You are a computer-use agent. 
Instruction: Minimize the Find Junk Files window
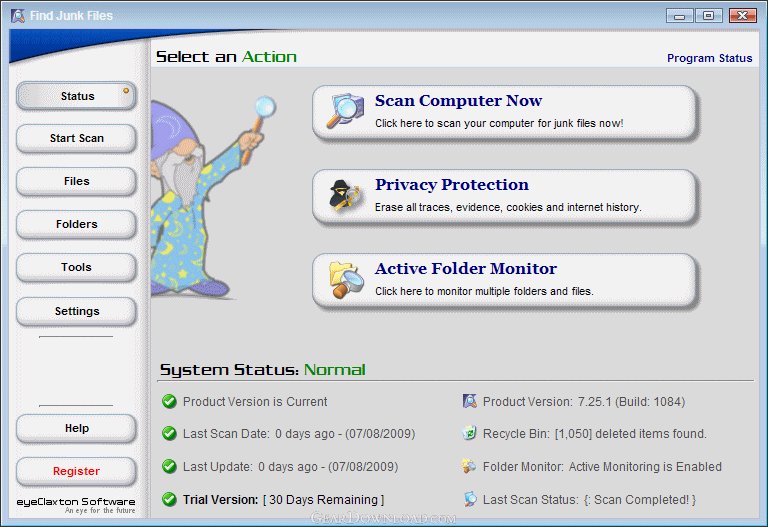click(679, 16)
